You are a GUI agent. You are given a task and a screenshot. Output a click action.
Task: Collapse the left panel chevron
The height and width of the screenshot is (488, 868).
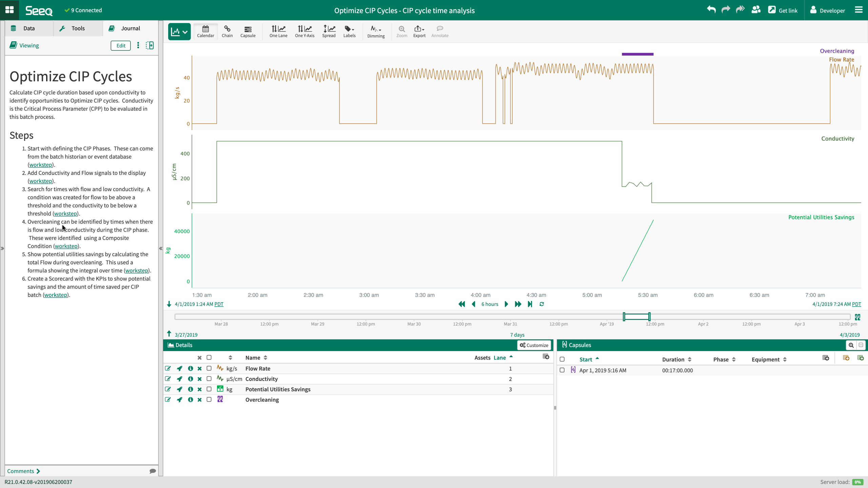(x=161, y=248)
